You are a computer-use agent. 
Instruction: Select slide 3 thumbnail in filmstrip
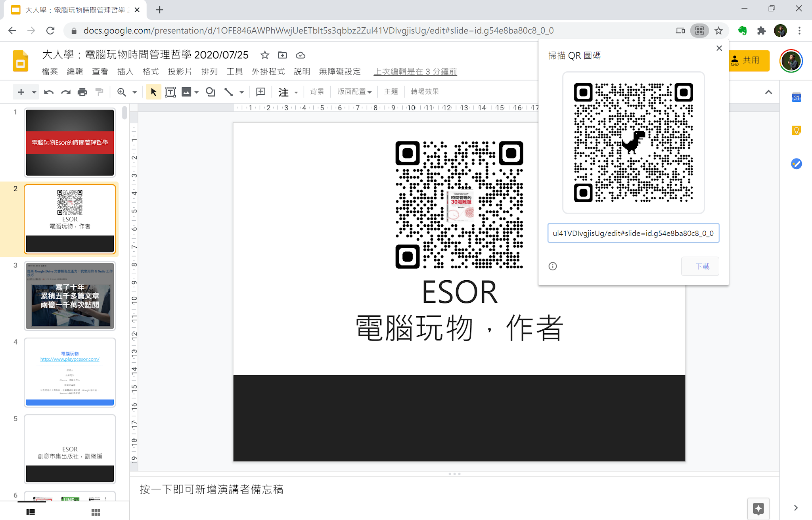coord(70,296)
